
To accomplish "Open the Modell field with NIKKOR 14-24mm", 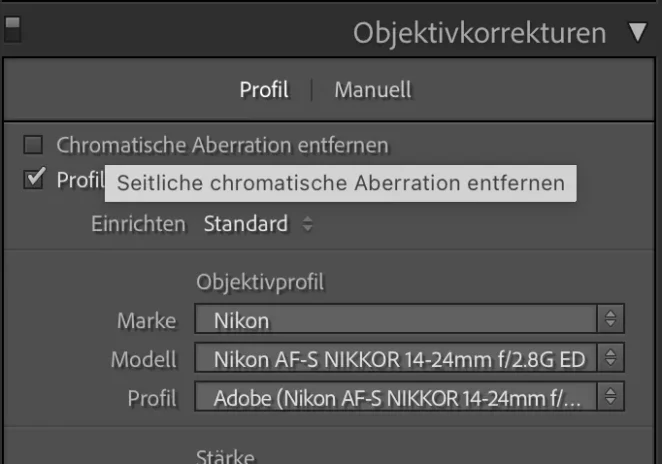I will tap(409, 358).
